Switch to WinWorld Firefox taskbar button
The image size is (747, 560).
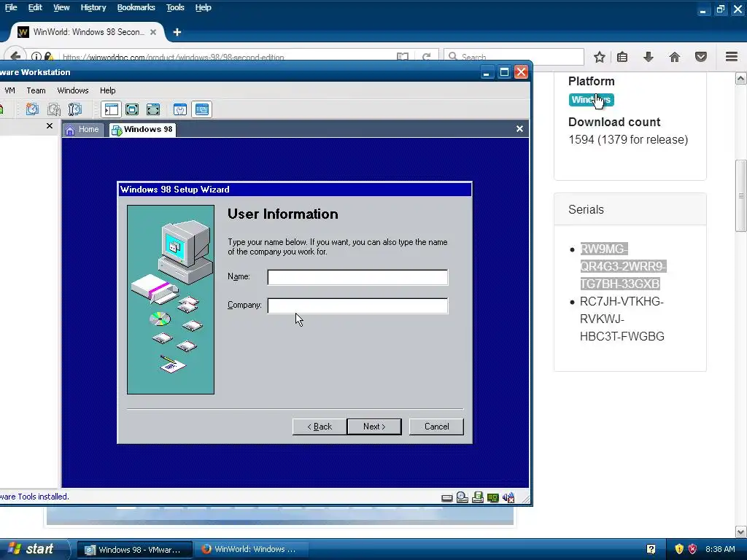pos(252,550)
